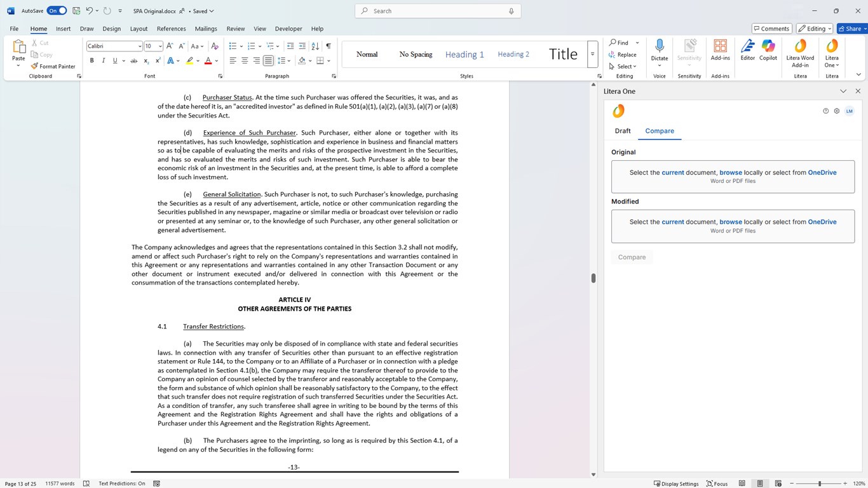Center the paragraph text
868x488 pixels.
(x=245, y=61)
